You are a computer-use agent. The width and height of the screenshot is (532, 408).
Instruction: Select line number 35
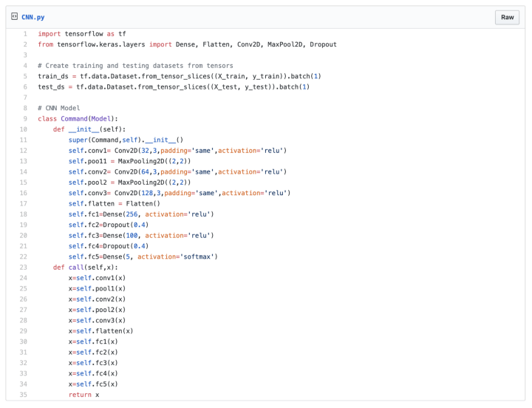point(24,395)
